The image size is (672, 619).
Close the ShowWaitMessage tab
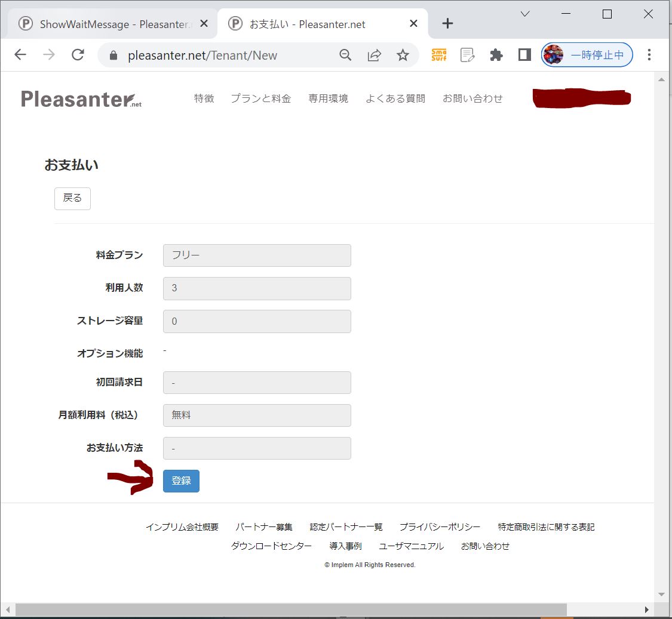point(204,23)
